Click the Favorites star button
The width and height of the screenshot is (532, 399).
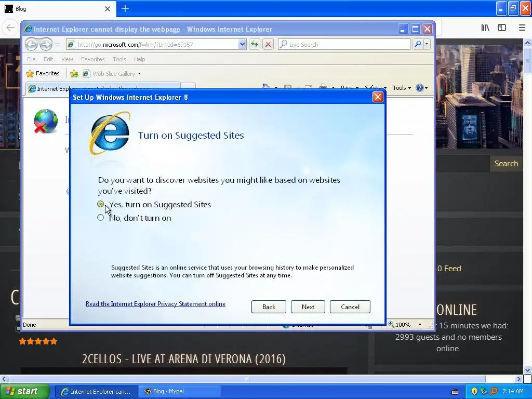point(43,73)
